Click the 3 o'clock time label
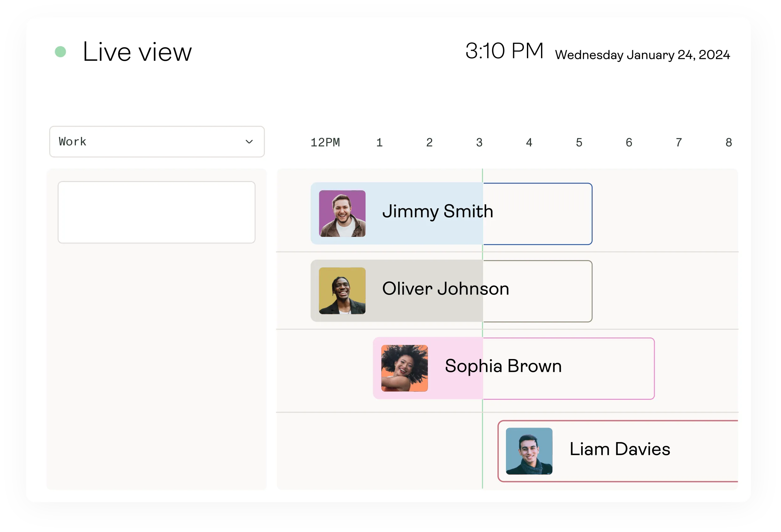This screenshot has height=532, width=781. coord(479,143)
